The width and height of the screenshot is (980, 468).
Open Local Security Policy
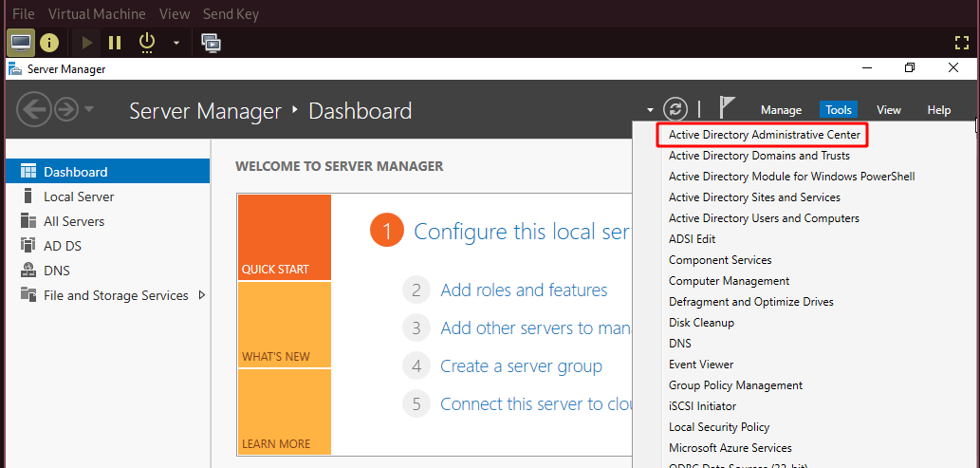(x=719, y=427)
